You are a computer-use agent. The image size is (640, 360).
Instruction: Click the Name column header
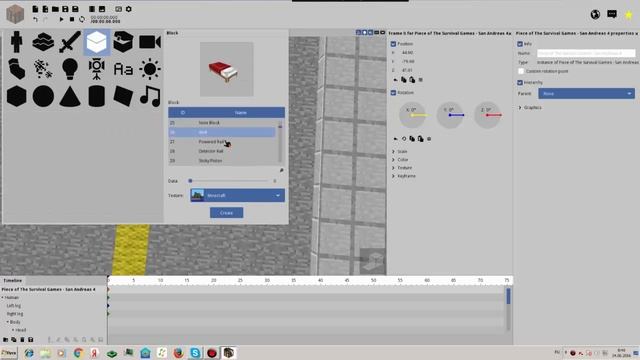pos(240,112)
